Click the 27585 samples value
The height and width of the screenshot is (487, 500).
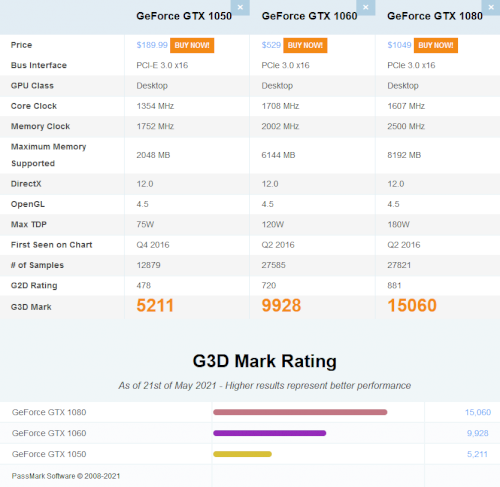pos(274,265)
